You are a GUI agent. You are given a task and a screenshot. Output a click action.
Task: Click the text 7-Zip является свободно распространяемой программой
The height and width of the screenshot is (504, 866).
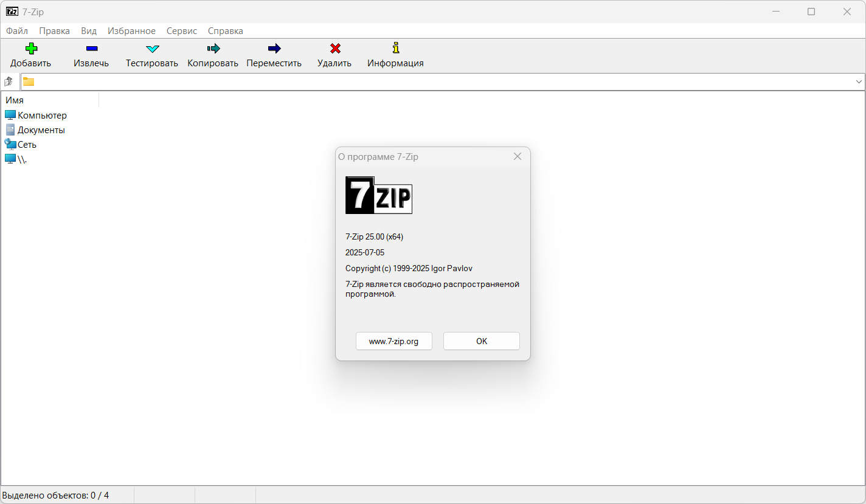tap(432, 289)
